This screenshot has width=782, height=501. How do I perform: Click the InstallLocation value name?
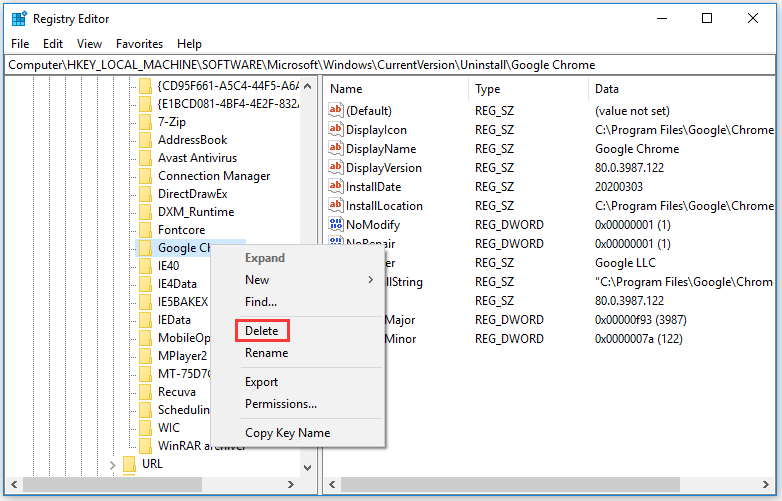pos(384,205)
